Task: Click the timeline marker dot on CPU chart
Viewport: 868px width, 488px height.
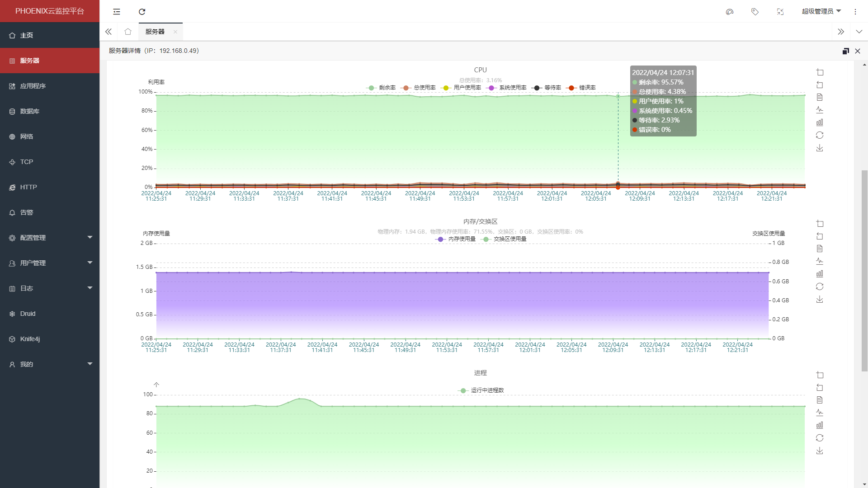Action: tap(618, 186)
